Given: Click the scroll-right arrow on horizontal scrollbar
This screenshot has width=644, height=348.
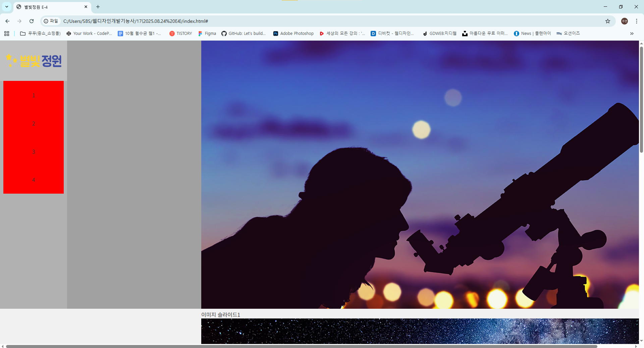Looking at the screenshot, I should pyautogui.click(x=636, y=346).
